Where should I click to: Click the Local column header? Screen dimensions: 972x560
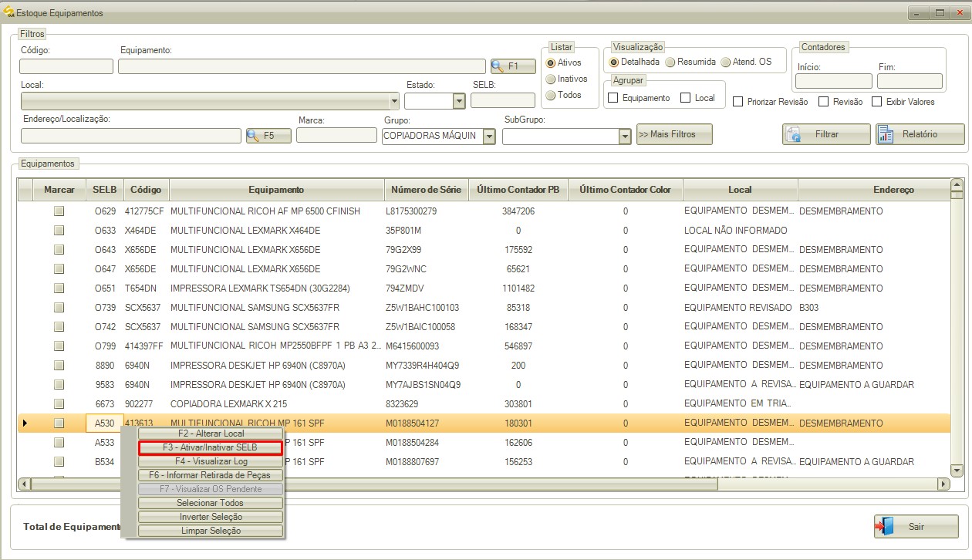(x=740, y=190)
